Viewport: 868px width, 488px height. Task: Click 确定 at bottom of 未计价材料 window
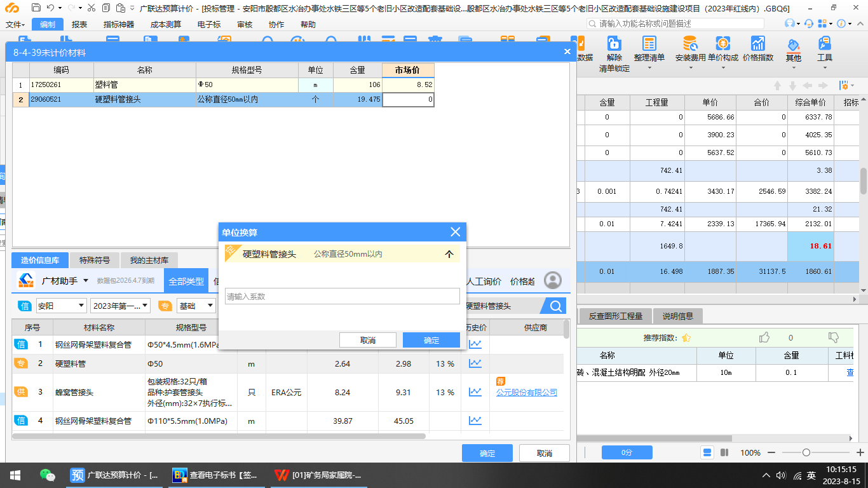(x=487, y=453)
